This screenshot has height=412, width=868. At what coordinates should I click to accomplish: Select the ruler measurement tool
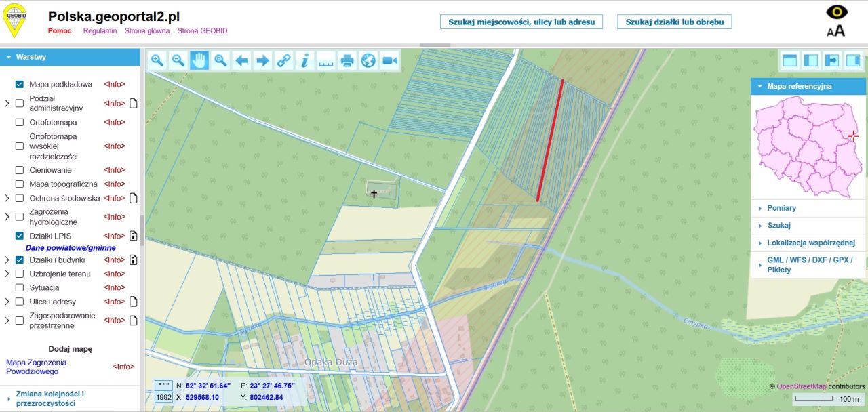(326, 60)
